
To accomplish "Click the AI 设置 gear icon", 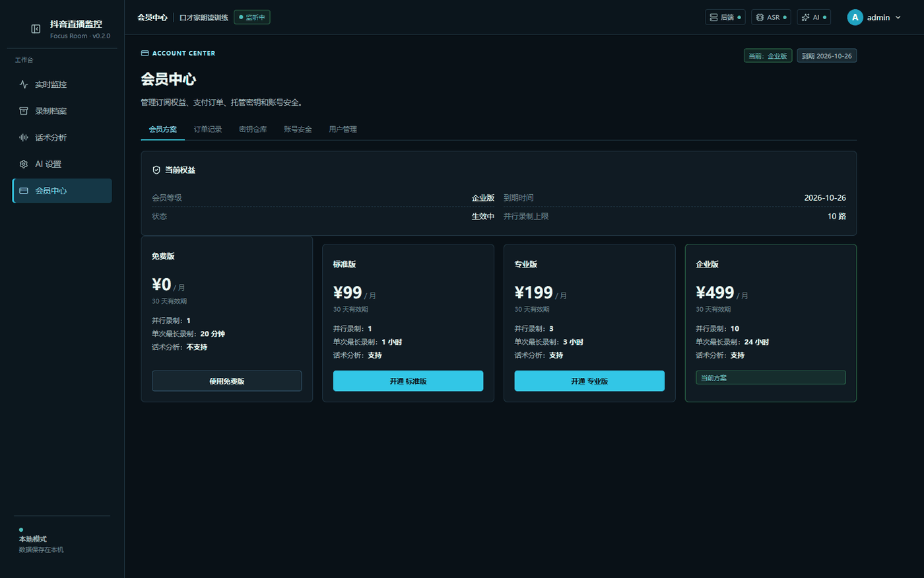I will [x=24, y=164].
